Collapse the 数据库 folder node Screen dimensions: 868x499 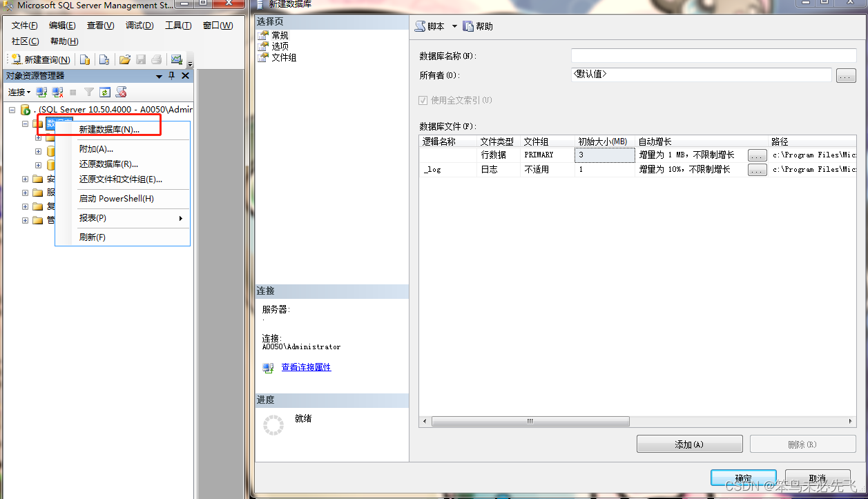[x=25, y=124]
